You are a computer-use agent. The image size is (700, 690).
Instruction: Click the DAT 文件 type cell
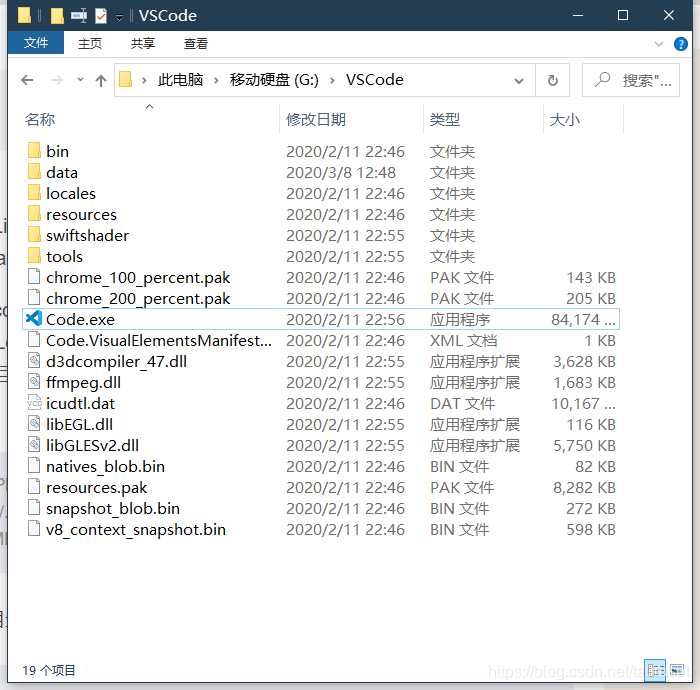pos(462,403)
